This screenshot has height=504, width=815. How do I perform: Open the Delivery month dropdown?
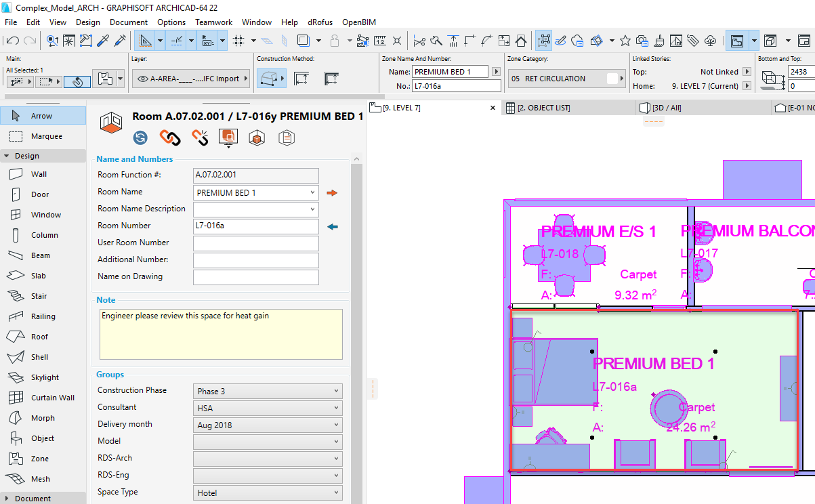click(x=268, y=425)
